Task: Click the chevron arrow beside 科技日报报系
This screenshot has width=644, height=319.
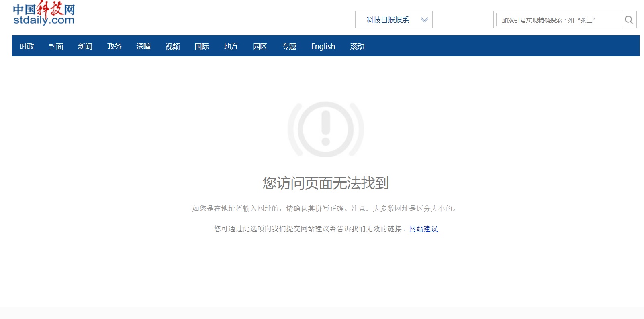Action: coord(424,20)
